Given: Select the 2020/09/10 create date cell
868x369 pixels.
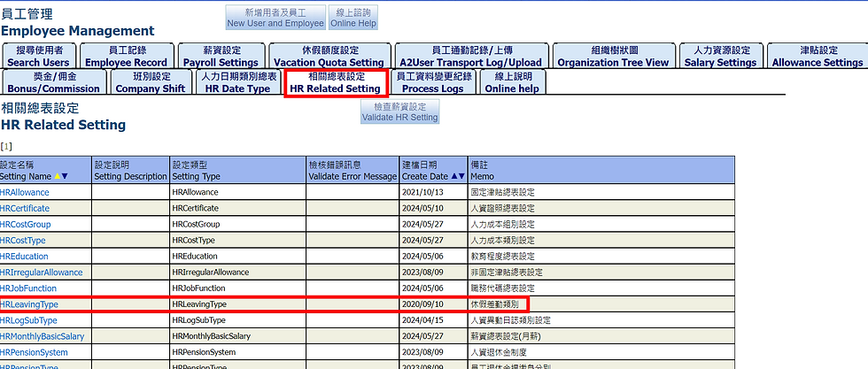Looking at the screenshot, I should click(433, 304).
